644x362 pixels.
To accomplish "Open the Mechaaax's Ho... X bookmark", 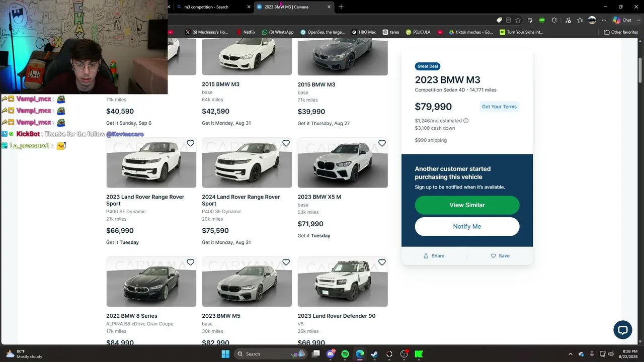I will click(x=206, y=32).
